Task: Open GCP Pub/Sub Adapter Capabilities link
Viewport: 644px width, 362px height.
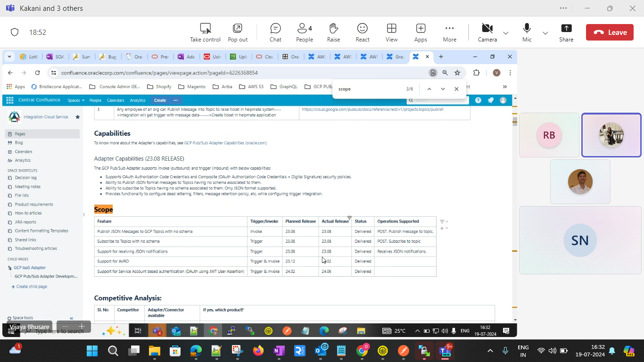Action: pos(225,143)
